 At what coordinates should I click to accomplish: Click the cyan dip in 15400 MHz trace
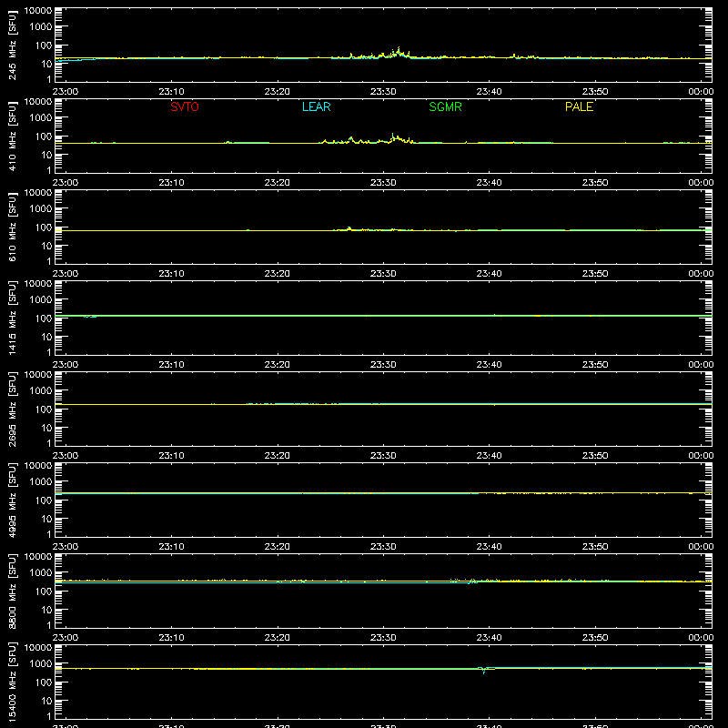click(x=484, y=672)
